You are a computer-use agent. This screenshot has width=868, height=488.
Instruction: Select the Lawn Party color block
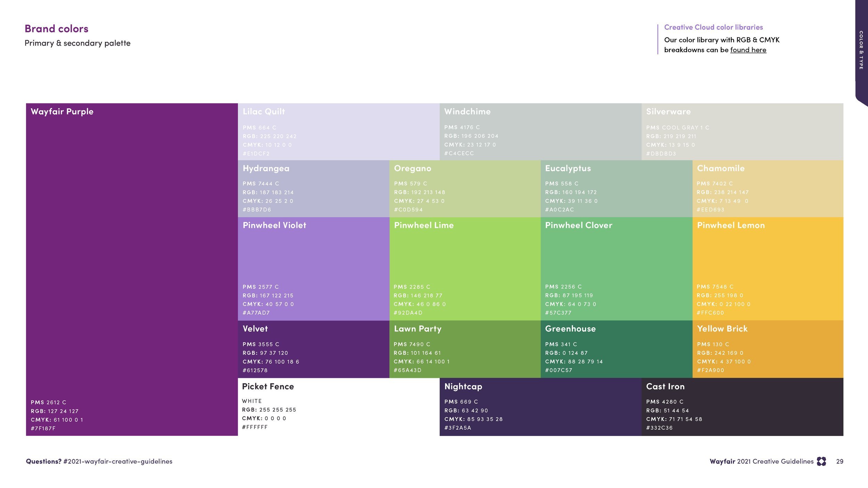(465, 349)
